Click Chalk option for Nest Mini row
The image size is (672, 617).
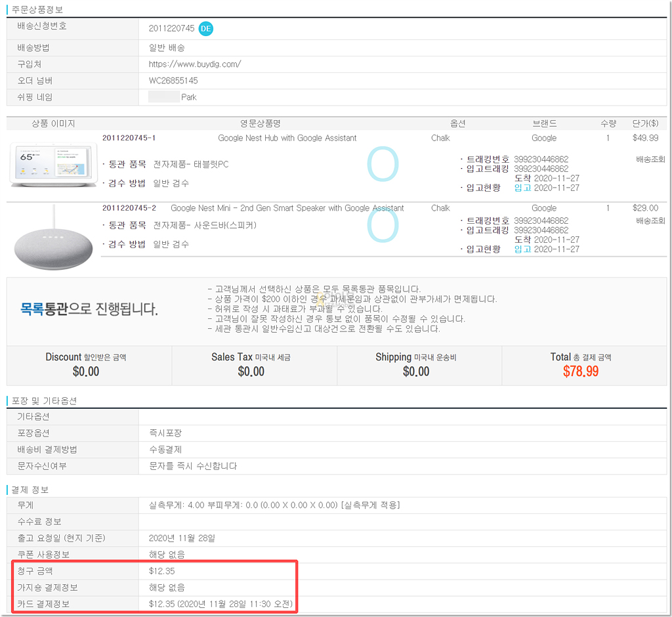440,208
